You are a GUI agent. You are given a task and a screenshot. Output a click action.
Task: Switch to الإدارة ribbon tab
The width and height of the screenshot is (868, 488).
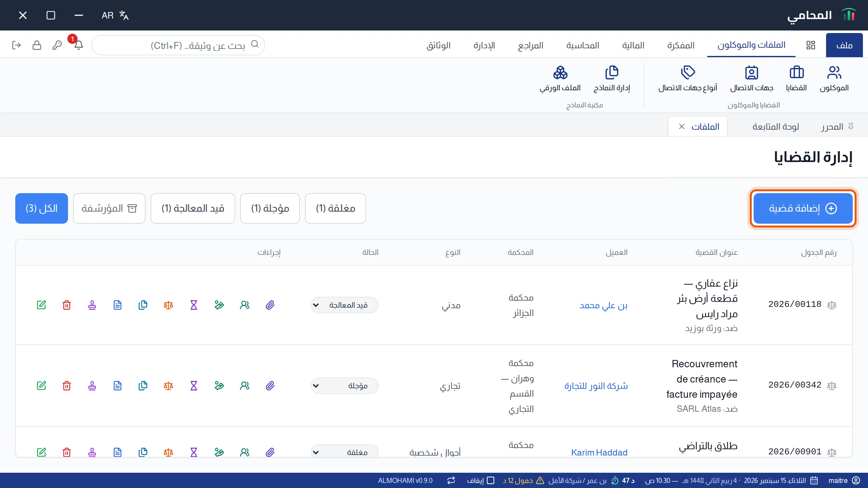[x=484, y=45]
